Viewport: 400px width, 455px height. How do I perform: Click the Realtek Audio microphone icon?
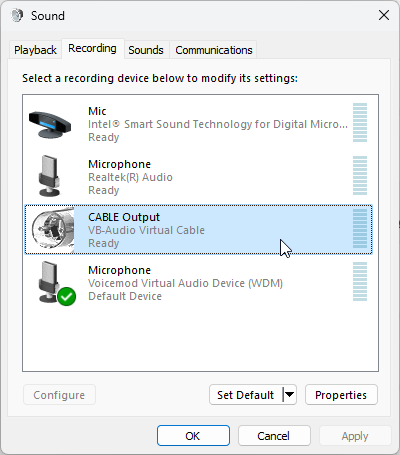[x=50, y=176]
